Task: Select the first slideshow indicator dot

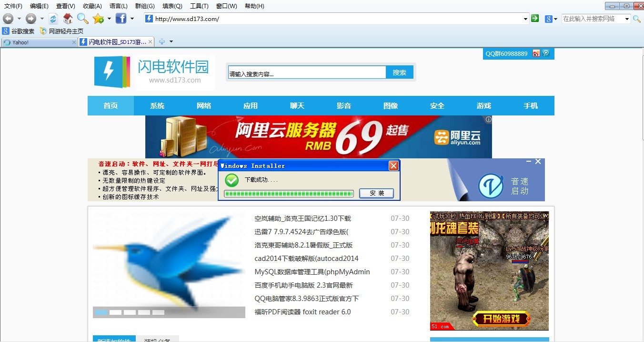Action: click(101, 312)
